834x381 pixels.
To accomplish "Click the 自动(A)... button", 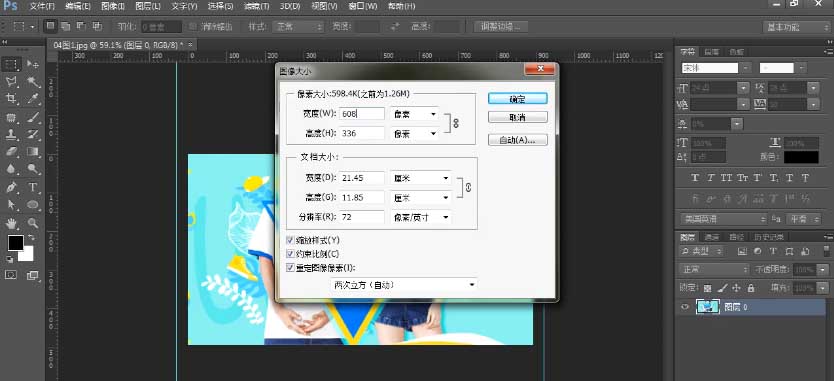I will click(x=517, y=140).
